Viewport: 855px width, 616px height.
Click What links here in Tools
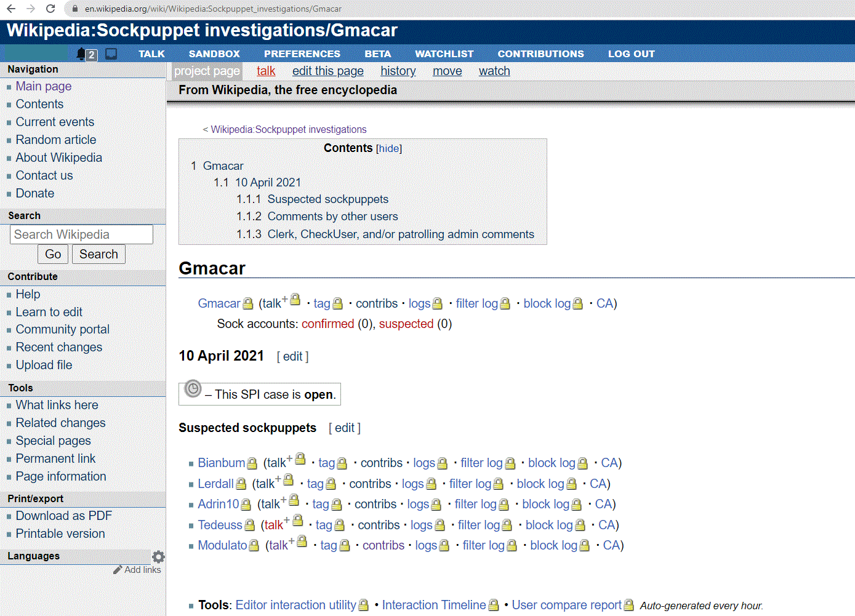coord(57,405)
